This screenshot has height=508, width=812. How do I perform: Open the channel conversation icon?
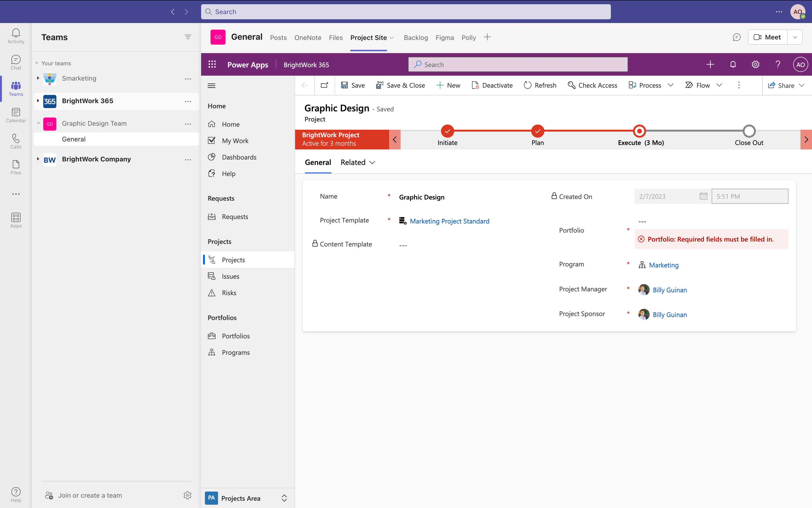coord(736,37)
